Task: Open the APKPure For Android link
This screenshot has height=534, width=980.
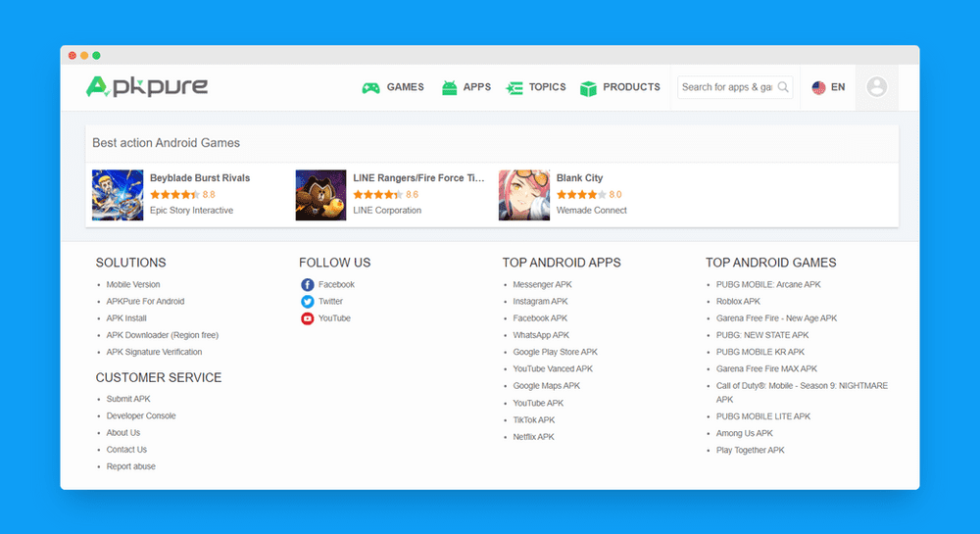Action: [145, 301]
